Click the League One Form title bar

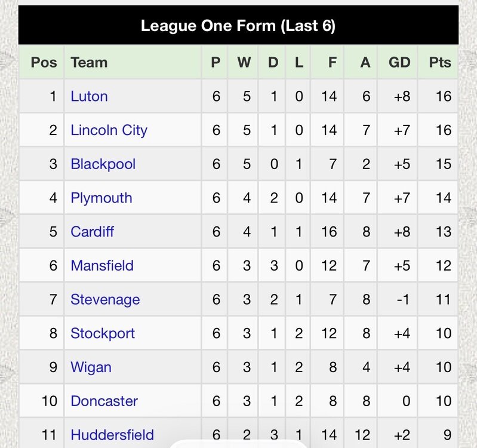(239, 25)
